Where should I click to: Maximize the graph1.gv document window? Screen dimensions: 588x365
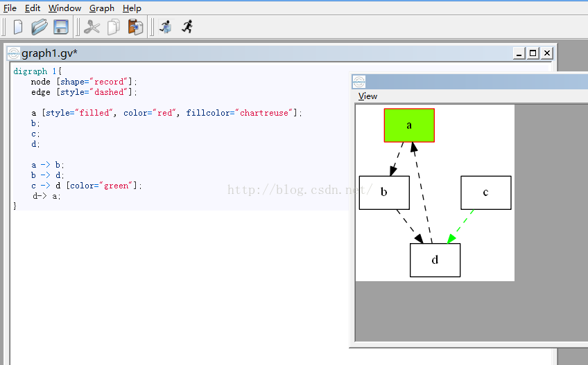(x=533, y=53)
